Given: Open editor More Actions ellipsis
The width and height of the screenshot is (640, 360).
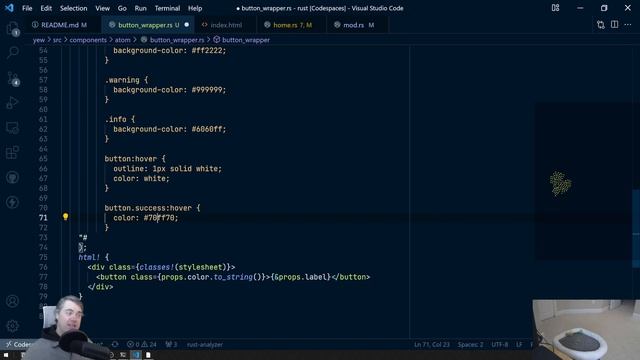Looking at the screenshot, I should pos(628,25).
